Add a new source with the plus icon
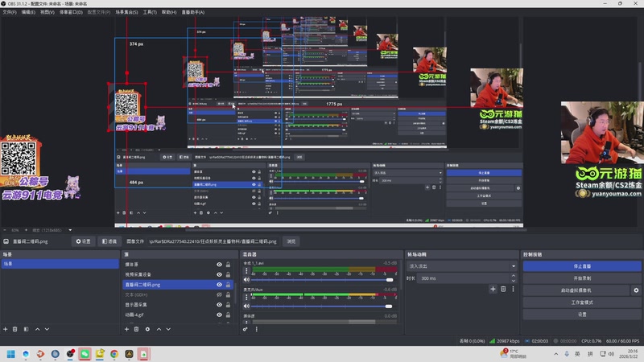 pos(126,329)
